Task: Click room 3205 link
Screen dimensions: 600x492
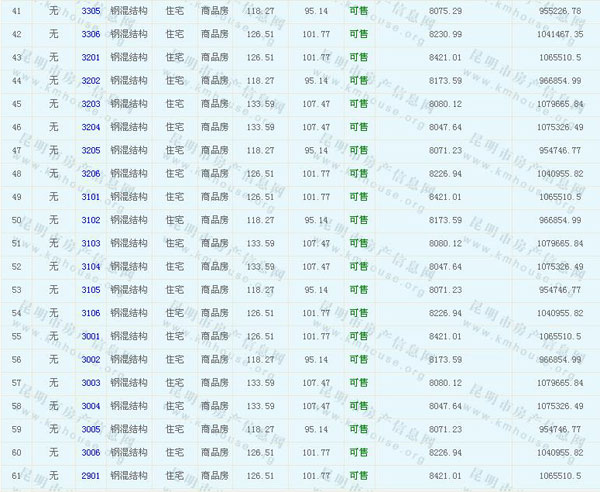Action: click(90, 150)
